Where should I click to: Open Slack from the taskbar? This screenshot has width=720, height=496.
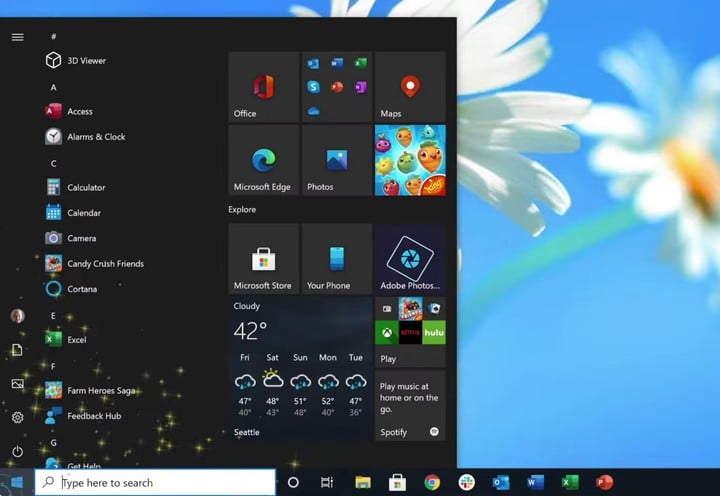[467, 482]
